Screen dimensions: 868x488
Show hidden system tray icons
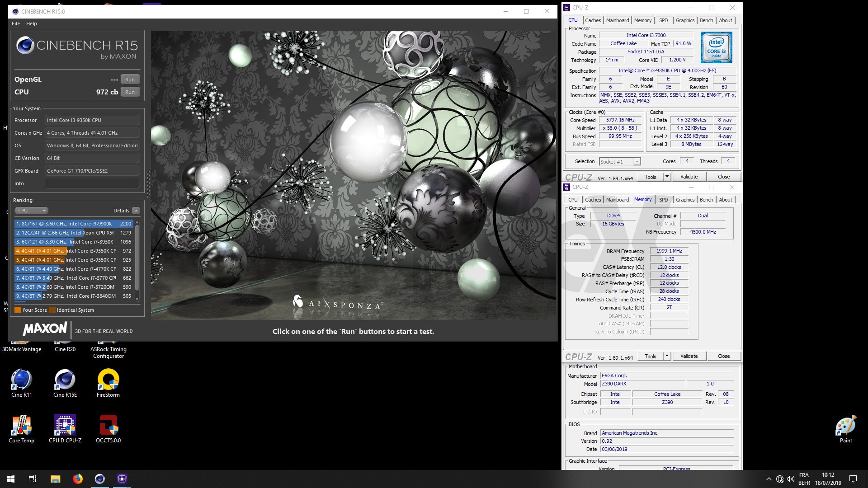click(x=769, y=479)
